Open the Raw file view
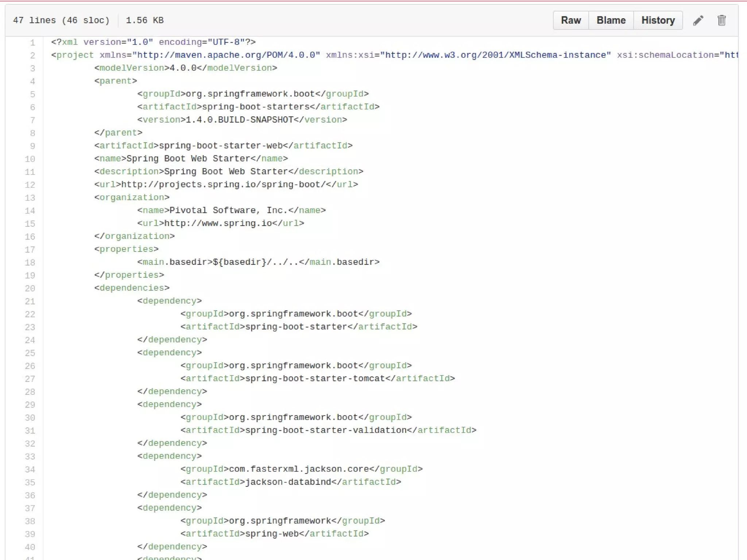Viewport: 747px width, 560px height. [570, 20]
